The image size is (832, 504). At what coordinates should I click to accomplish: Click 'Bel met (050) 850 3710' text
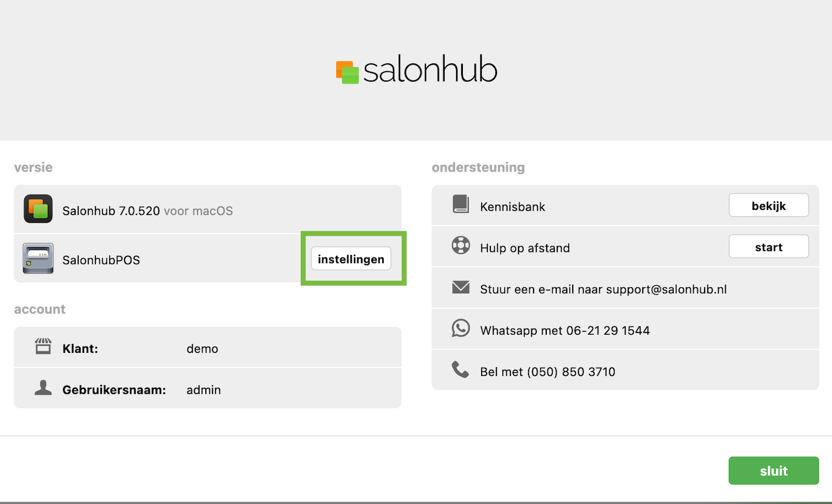pos(547,372)
